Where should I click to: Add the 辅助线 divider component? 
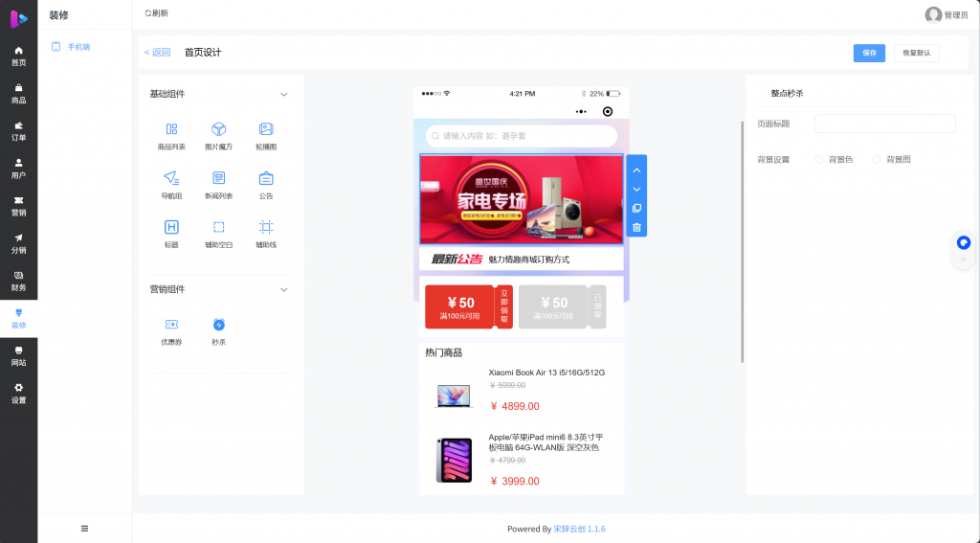[x=266, y=234]
